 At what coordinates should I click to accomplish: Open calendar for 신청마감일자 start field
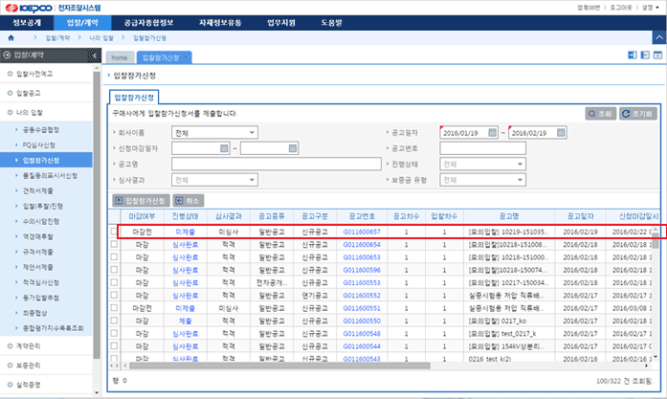click(224, 148)
